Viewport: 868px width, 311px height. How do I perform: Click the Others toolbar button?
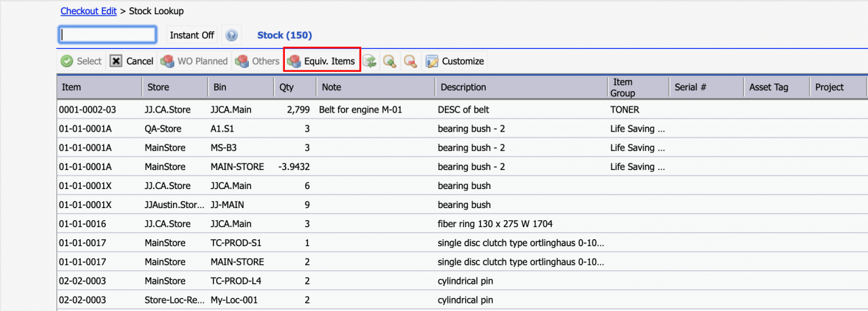click(257, 61)
